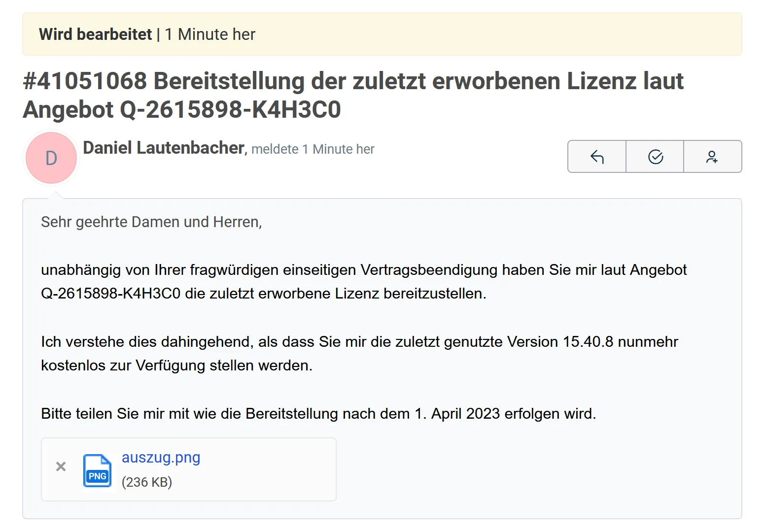
Task: Remove the attachment using the X icon
Action: [61, 466]
